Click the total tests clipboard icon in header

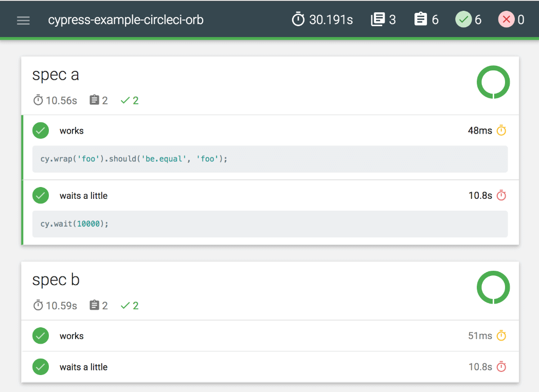pos(421,20)
